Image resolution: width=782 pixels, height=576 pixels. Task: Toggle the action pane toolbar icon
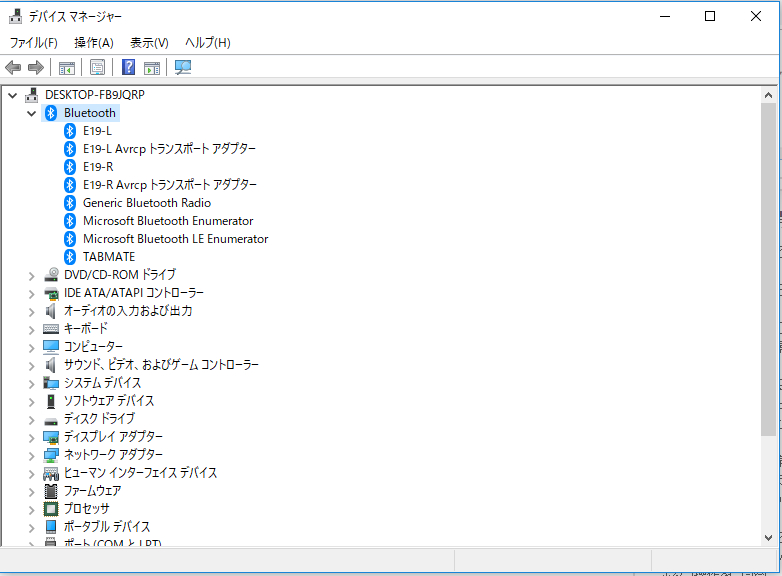point(152,67)
